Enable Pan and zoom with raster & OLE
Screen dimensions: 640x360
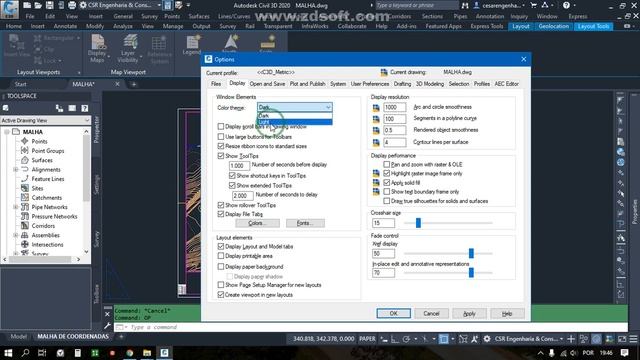[387, 164]
